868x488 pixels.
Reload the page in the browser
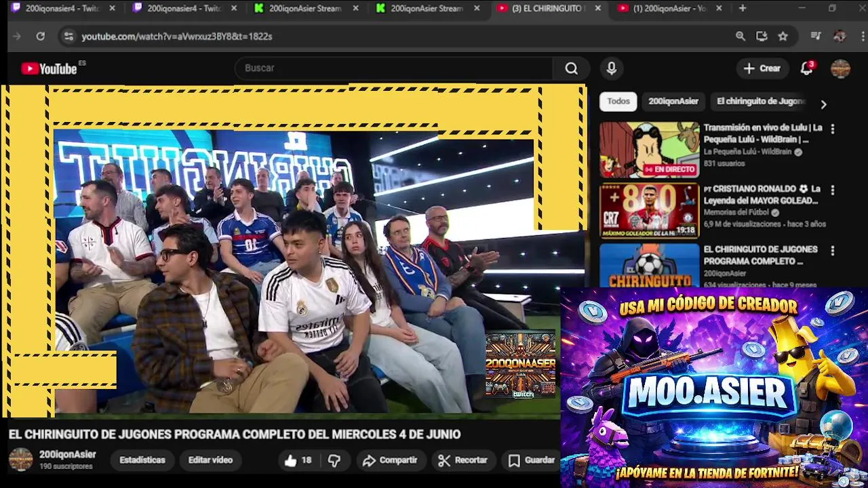click(x=41, y=36)
